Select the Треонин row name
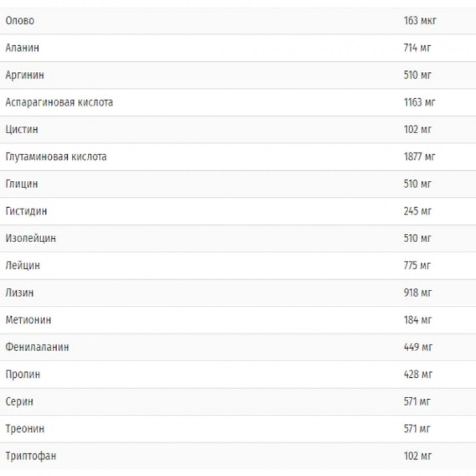 coord(24,429)
